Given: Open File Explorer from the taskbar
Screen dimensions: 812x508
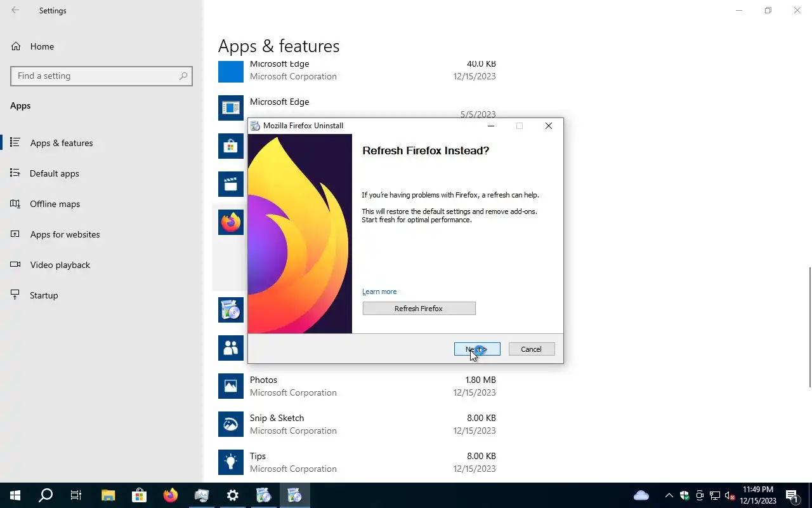Looking at the screenshot, I should click(108, 495).
